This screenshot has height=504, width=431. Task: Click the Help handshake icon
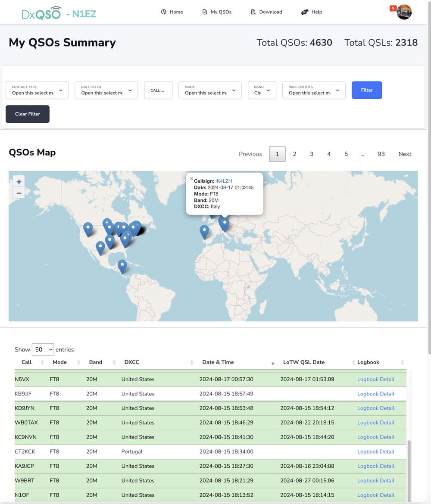pos(305,12)
